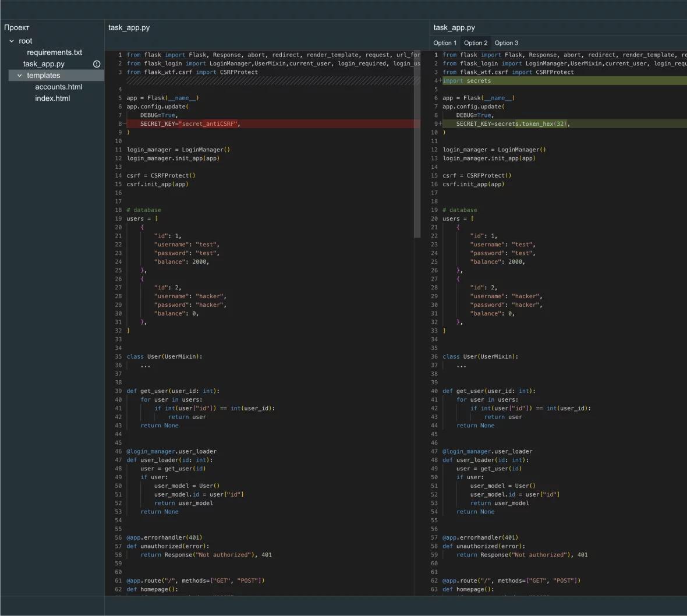
Task: Collapse the templates folder chevron
Action: tap(20, 76)
